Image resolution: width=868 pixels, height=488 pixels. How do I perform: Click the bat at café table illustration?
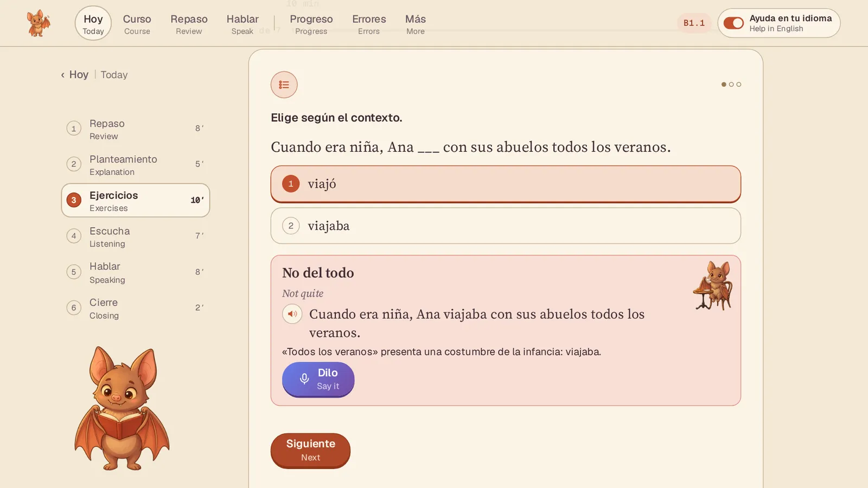tap(713, 285)
